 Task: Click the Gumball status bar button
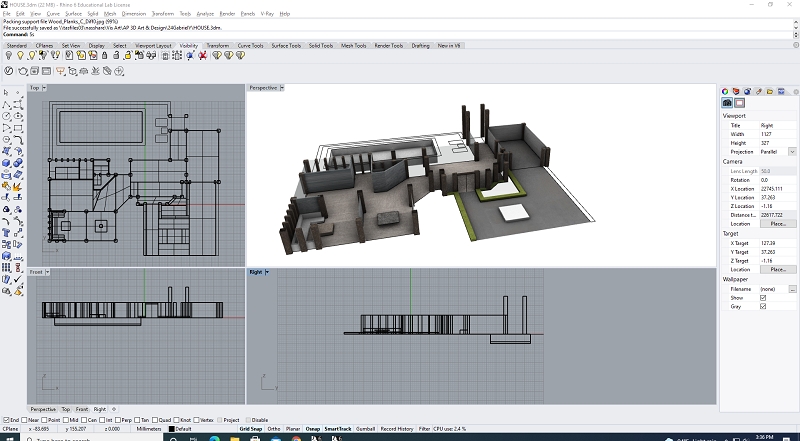(365, 429)
